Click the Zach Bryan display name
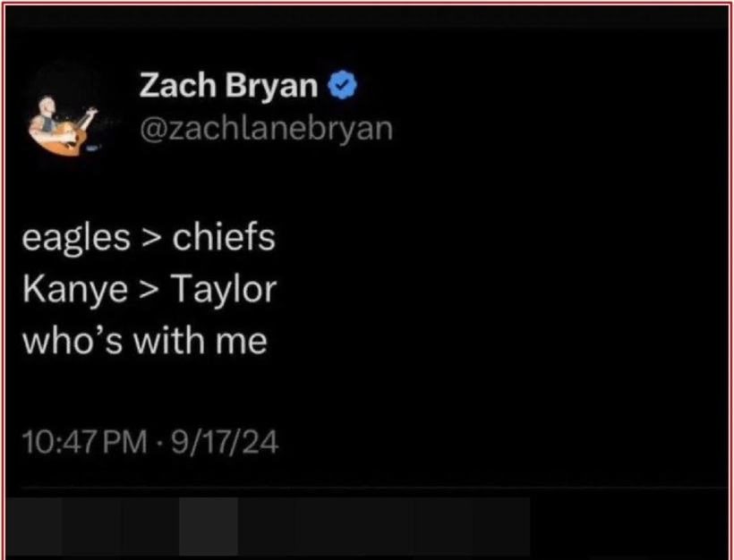 [228, 86]
